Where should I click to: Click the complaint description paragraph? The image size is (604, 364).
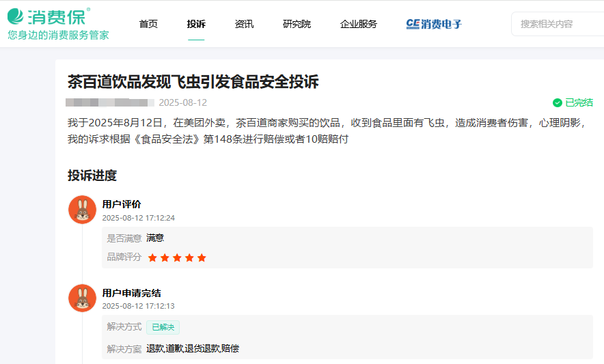[x=327, y=131]
